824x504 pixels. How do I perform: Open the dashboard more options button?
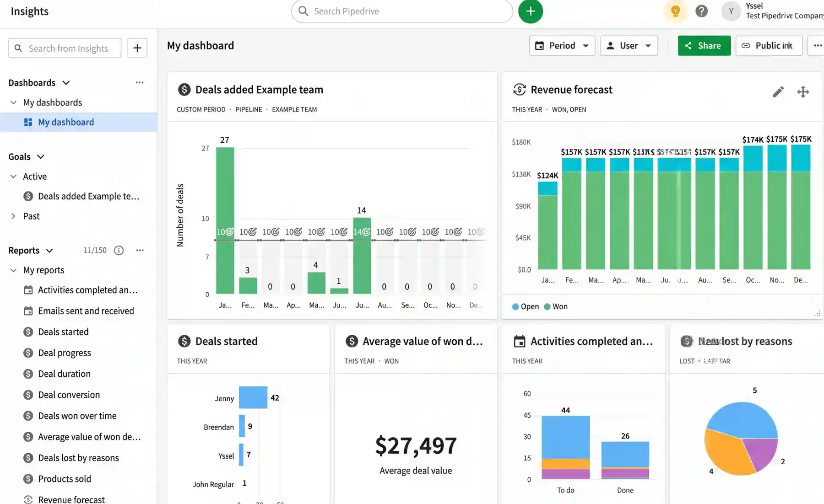coord(817,45)
